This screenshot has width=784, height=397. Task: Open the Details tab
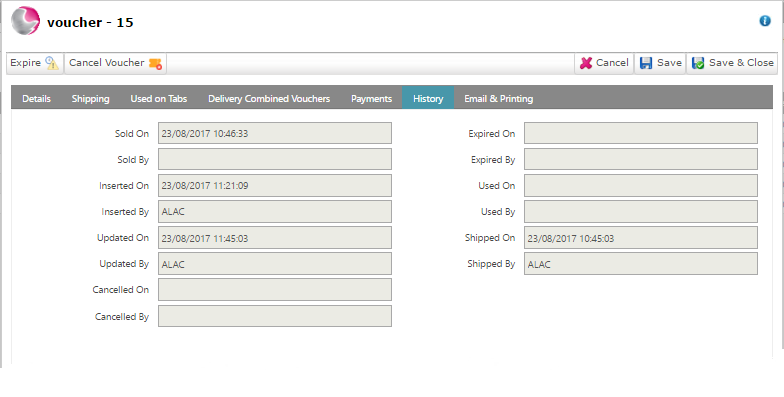click(x=36, y=98)
